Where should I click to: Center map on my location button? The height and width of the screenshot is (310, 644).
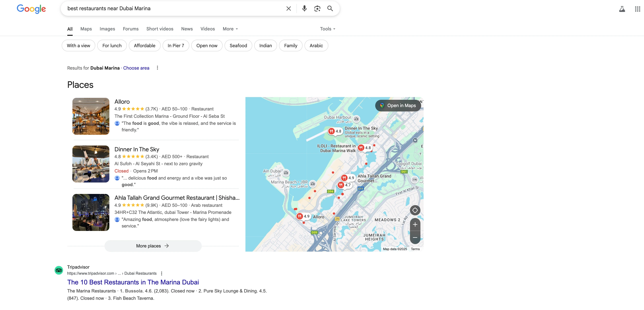[415, 210]
